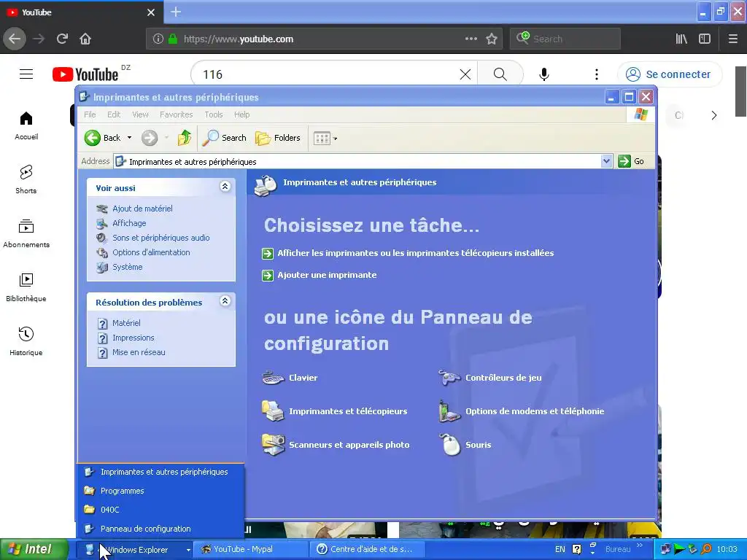Expand the Bureau toolbar chevron

639,545
